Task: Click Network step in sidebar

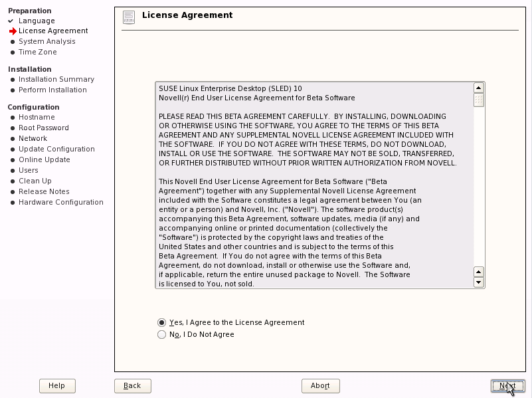Action: tap(33, 138)
